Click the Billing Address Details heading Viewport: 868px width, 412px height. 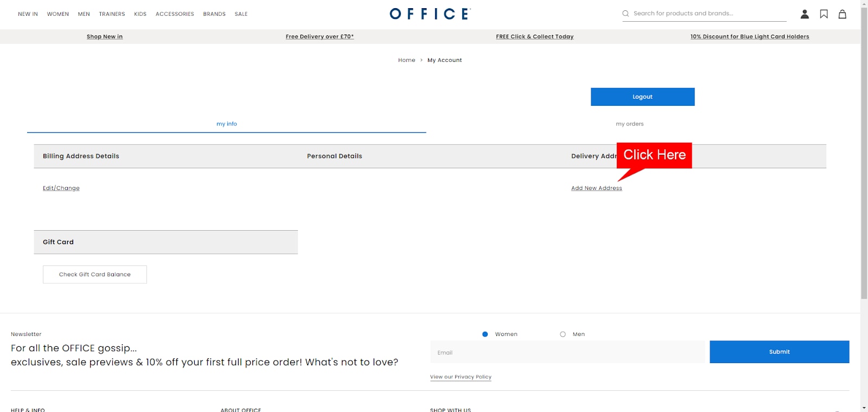(81, 156)
